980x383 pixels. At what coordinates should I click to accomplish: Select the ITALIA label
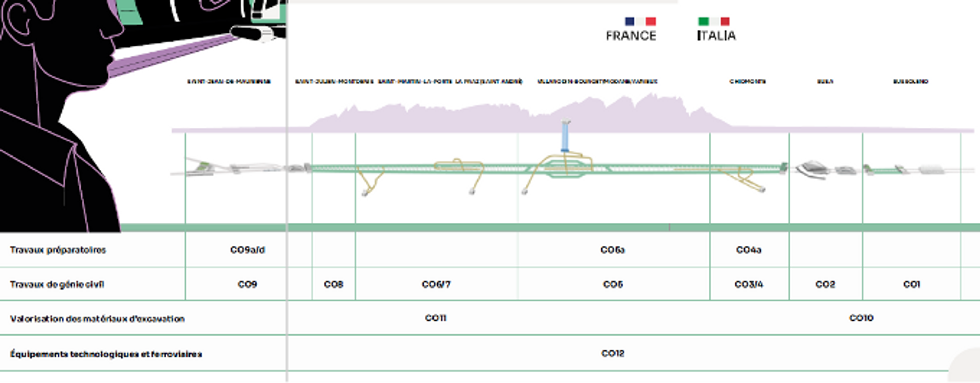(716, 36)
